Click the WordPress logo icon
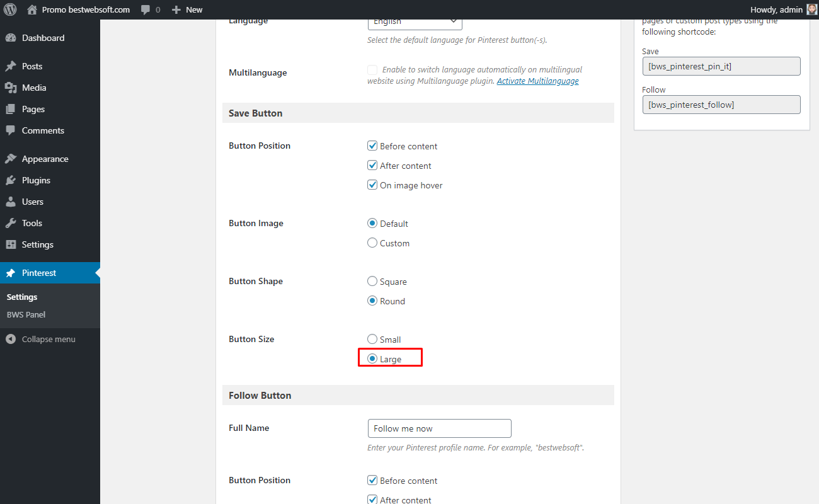 10,9
